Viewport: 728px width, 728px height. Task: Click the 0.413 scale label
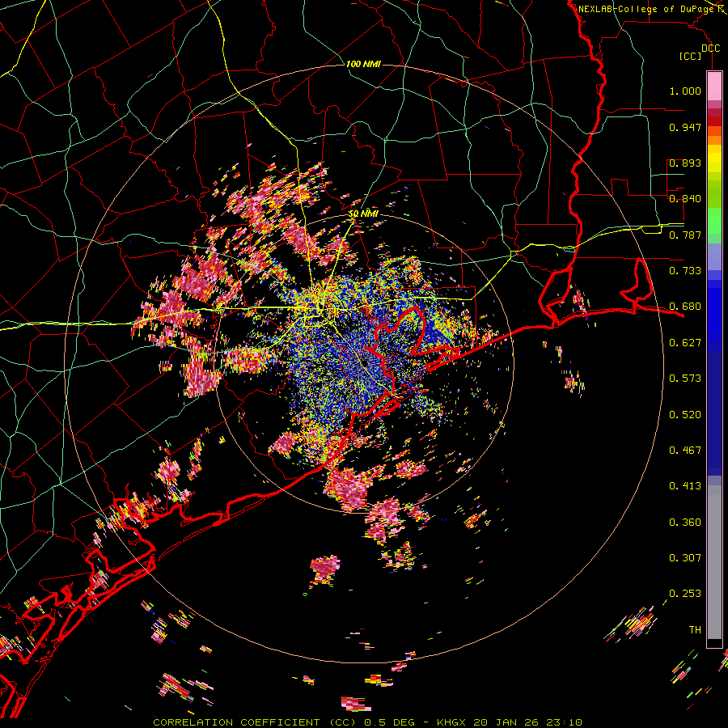click(685, 486)
